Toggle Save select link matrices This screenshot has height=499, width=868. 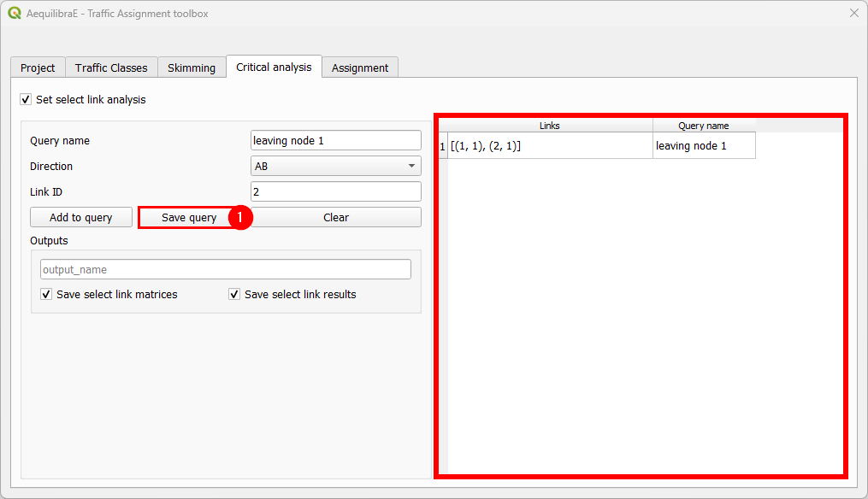click(45, 294)
